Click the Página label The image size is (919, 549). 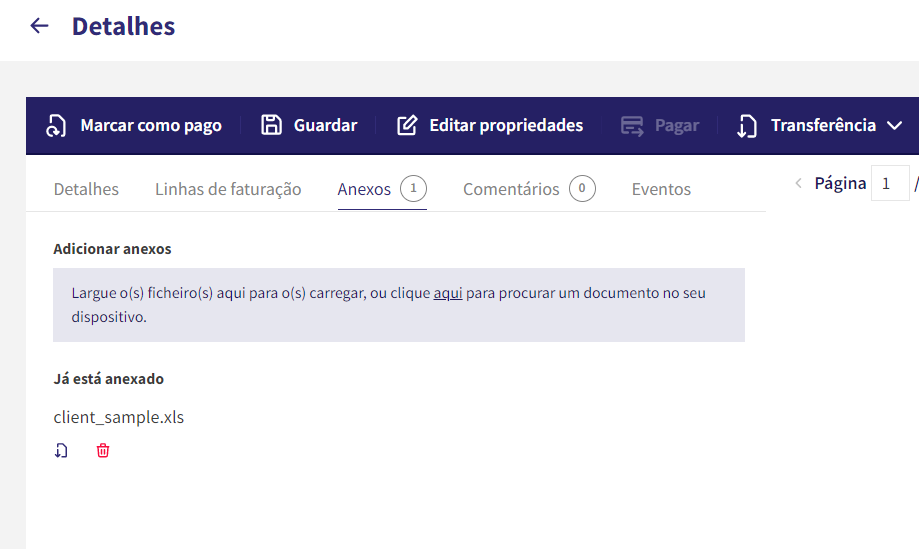[x=840, y=184]
